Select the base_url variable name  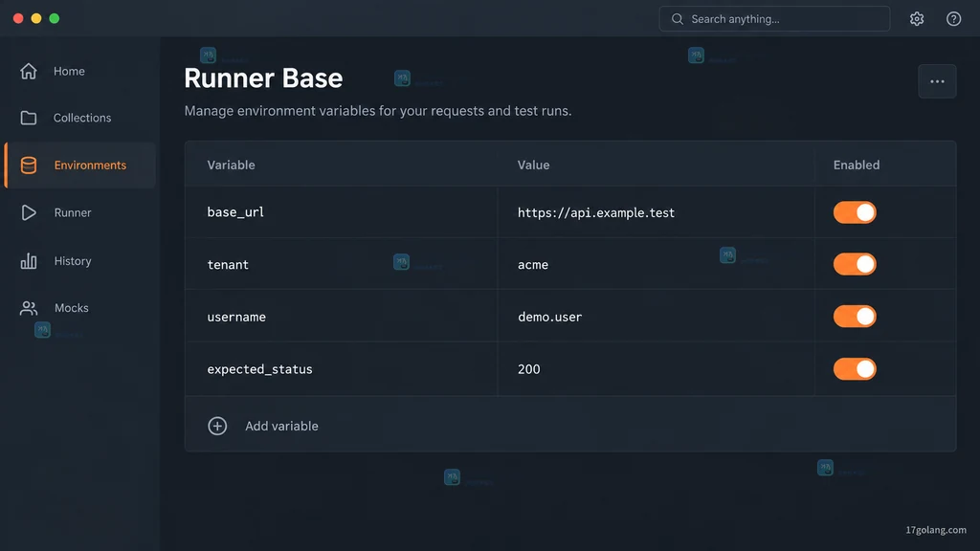(235, 212)
